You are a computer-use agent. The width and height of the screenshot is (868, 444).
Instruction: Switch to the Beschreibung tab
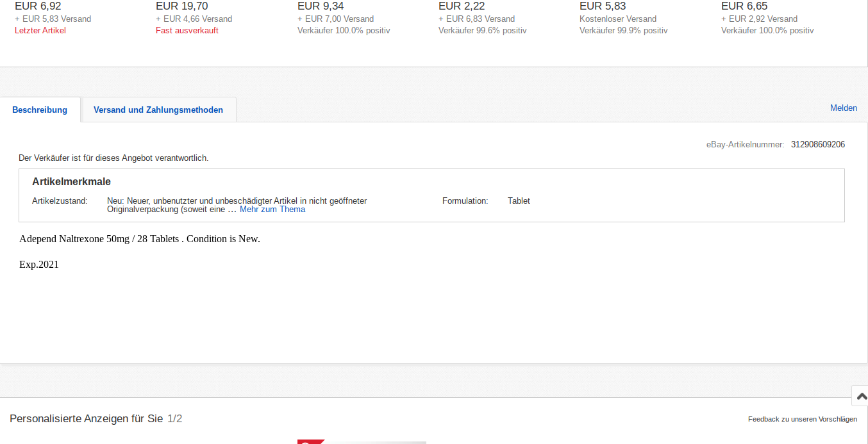(x=40, y=110)
